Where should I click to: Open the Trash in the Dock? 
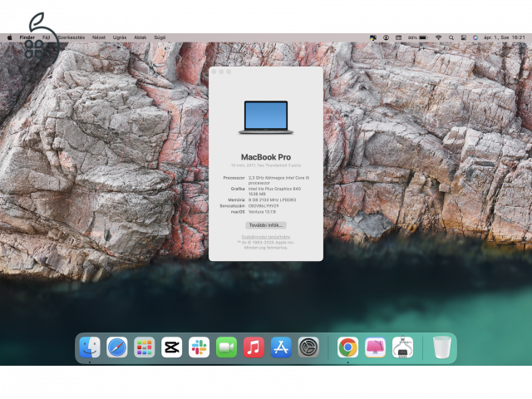click(x=442, y=347)
